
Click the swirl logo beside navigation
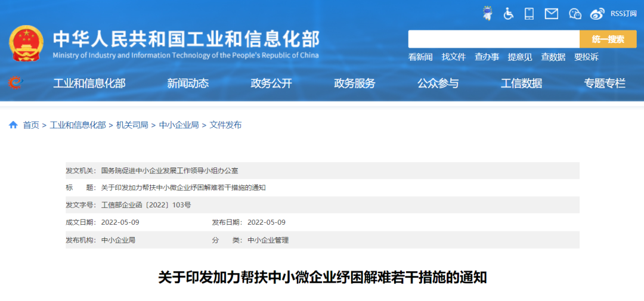(x=15, y=83)
